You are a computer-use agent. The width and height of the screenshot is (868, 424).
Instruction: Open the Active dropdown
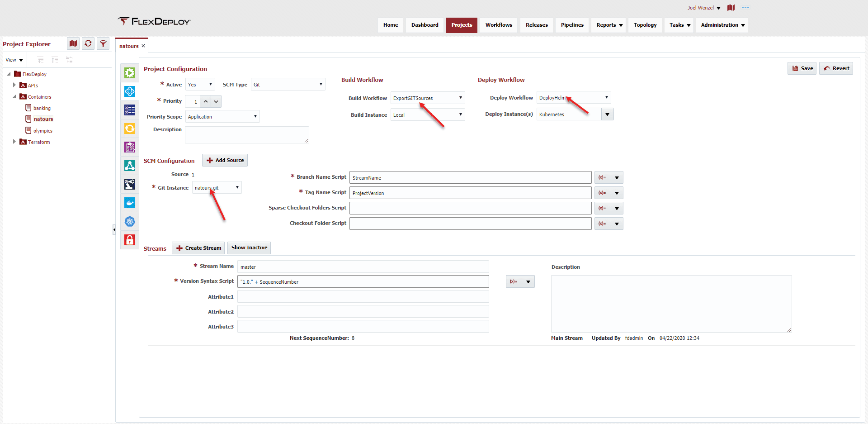200,84
